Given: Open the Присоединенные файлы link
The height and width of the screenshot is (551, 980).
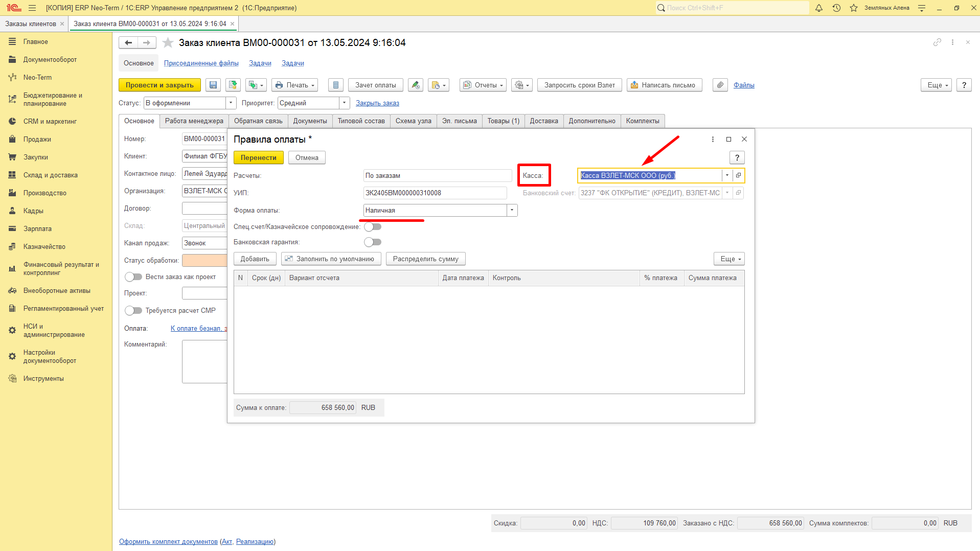Looking at the screenshot, I should pos(201,63).
